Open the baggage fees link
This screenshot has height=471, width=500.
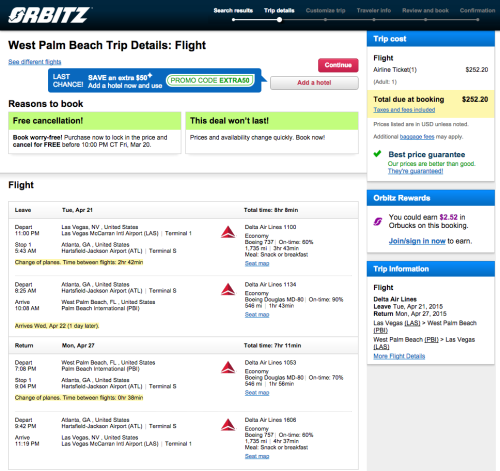click(417, 137)
